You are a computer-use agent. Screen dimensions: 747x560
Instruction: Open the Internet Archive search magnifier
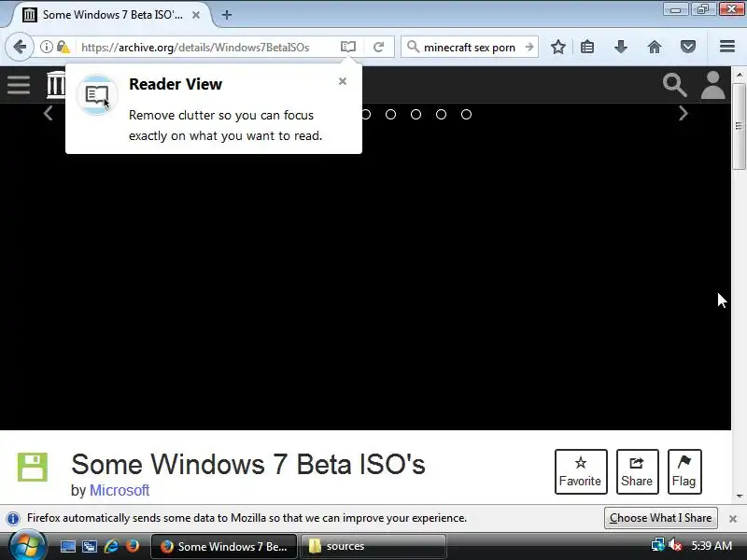(x=674, y=85)
